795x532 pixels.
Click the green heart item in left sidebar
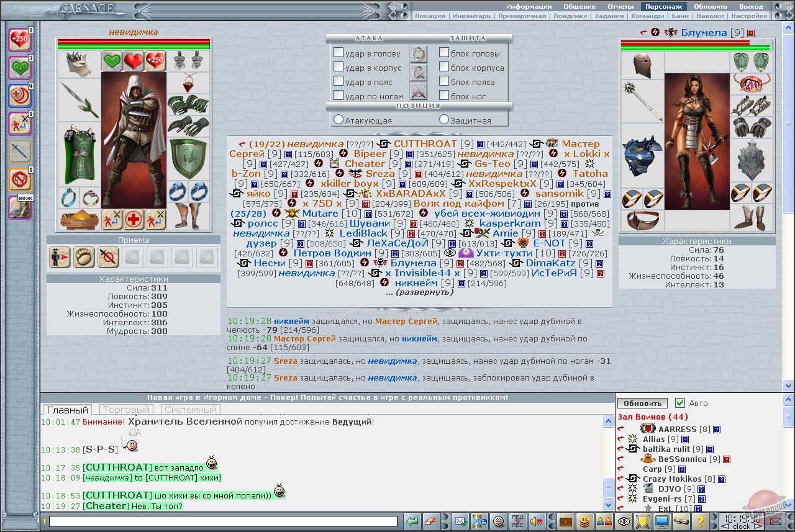pyautogui.click(x=19, y=68)
